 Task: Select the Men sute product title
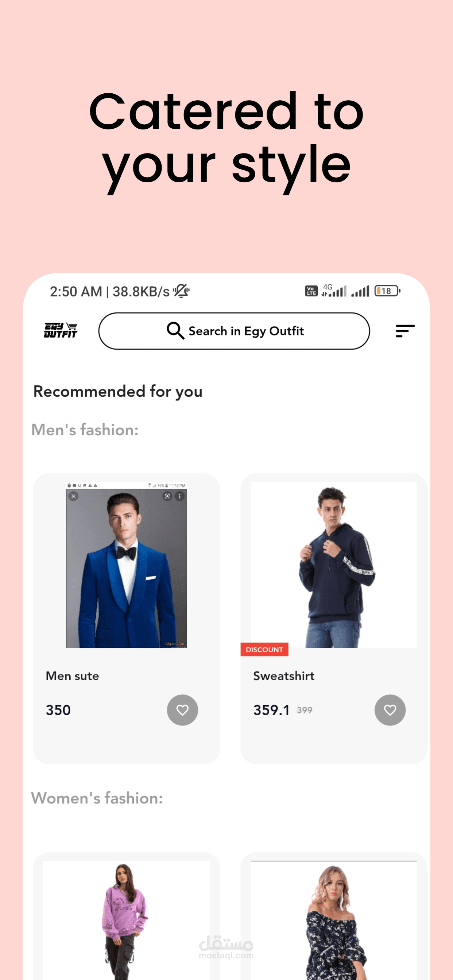pos(72,676)
